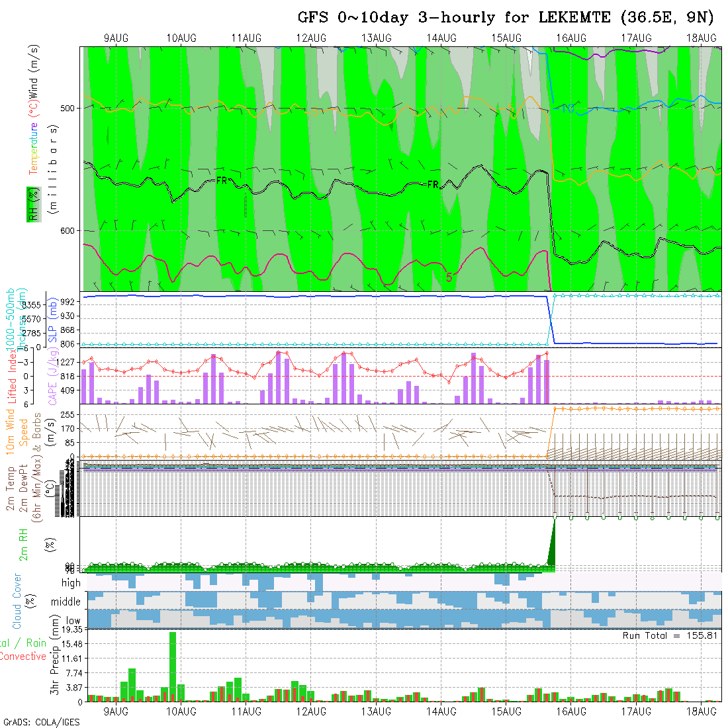
Task: Click the 2m RH panel title
Action: pos(23,545)
